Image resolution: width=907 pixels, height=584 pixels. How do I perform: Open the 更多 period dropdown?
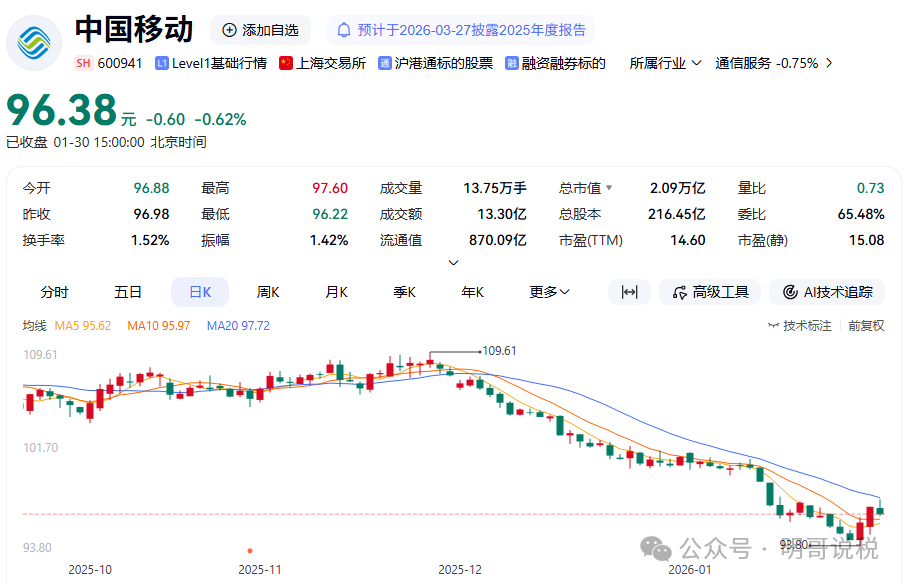549,292
